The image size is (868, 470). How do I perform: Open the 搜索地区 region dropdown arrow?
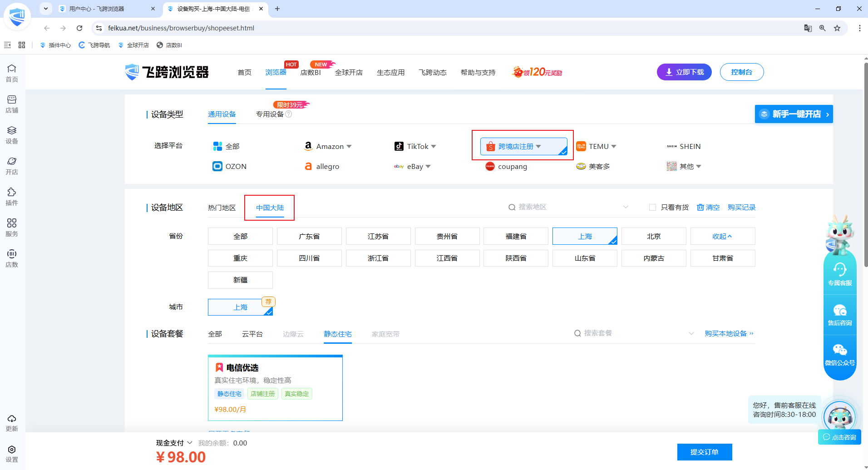(626, 207)
